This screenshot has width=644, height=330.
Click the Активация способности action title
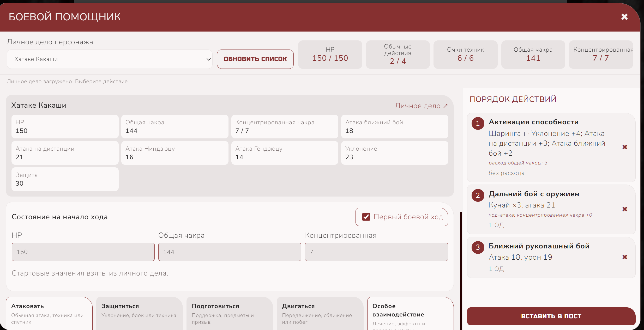[x=534, y=122]
